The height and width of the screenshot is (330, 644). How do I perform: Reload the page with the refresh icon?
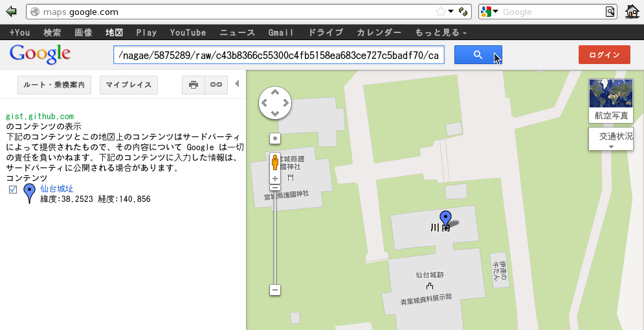463,12
